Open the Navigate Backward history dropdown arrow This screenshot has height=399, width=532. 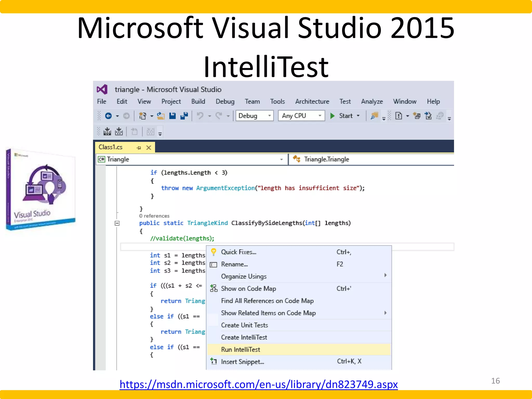click(117, 116)
